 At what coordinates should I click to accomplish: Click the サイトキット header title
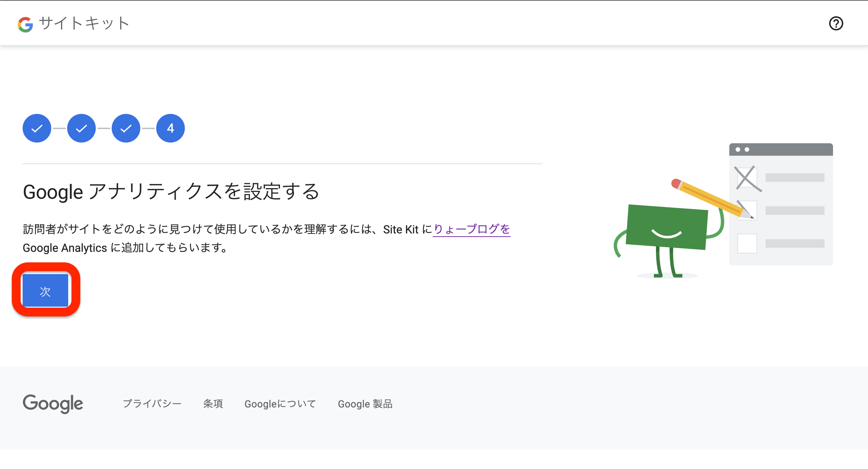(x=84, y=23)
